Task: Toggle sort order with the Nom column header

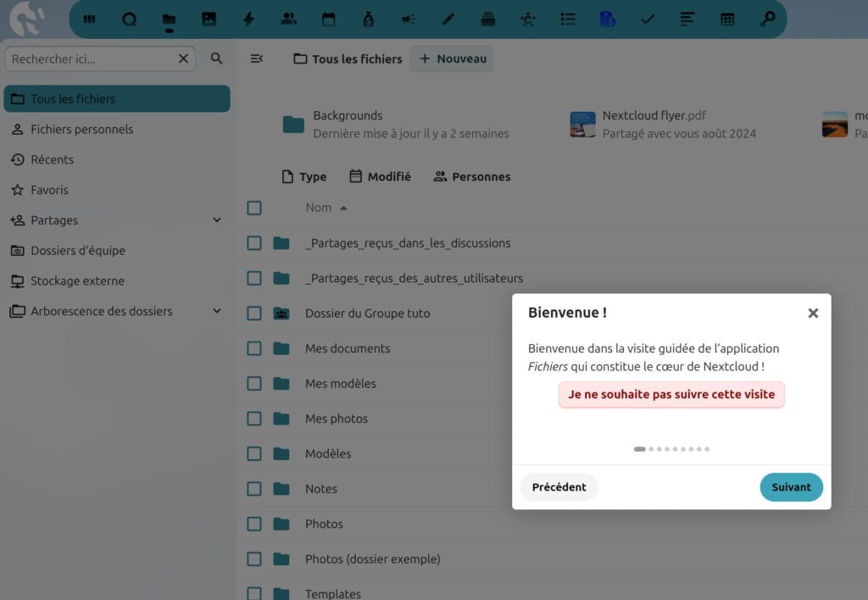Action: 326,208
